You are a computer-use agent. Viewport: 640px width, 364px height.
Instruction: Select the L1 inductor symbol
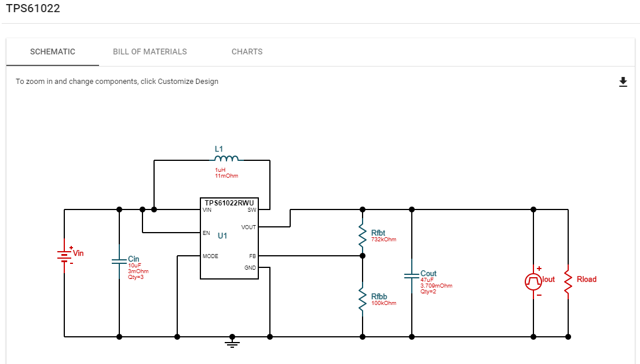[226, 158]
